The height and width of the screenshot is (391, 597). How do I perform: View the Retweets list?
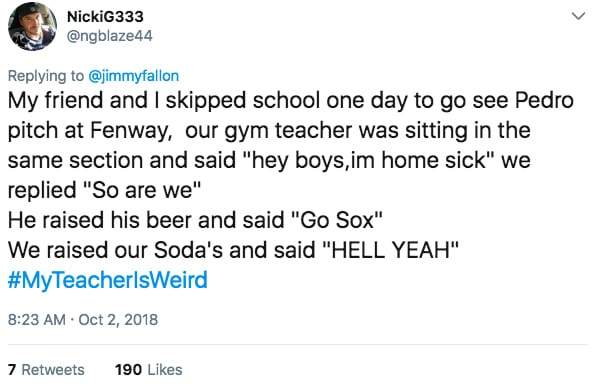click(46, 370)
